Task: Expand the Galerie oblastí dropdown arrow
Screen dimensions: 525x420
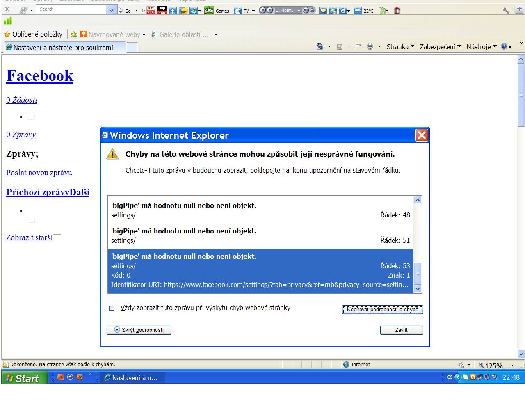Action: pos(216,35)
